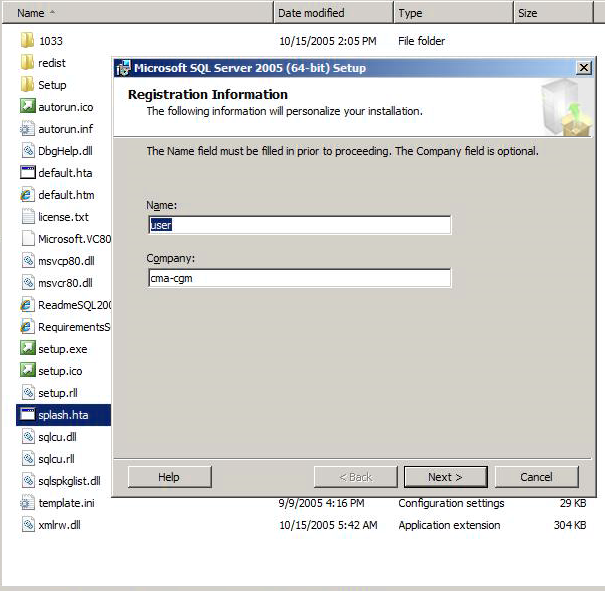Click the DbgHelp.dll file icon
This screenshot has height=591, width=605.
tap(28, 151)
